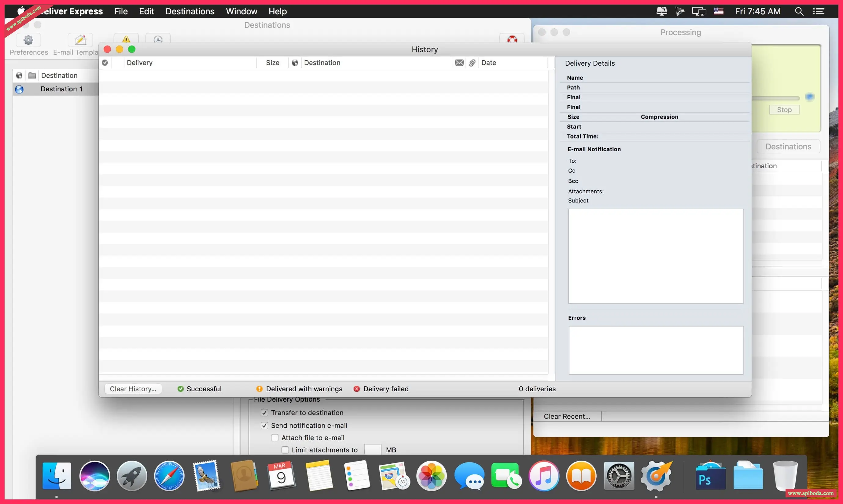Click the status checkmark column header icon
This screenshot has height=504, width=843.
tap(105, 63)
